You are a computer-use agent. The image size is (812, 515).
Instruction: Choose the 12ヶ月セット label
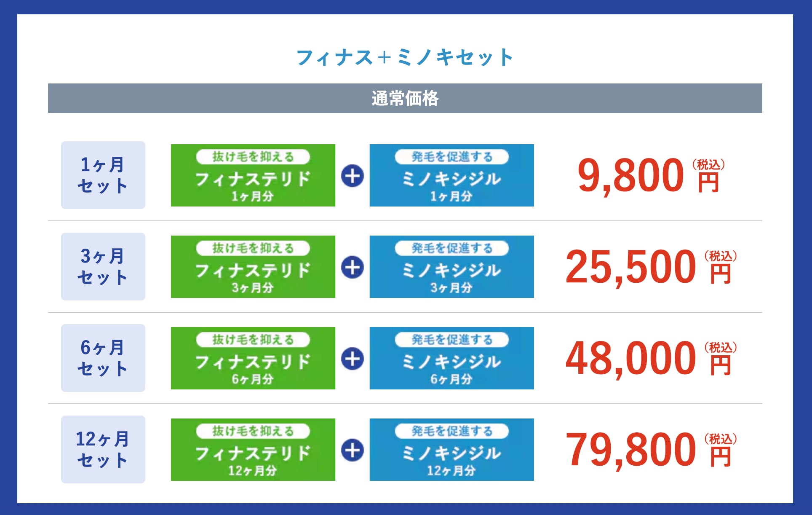[103, 449]
